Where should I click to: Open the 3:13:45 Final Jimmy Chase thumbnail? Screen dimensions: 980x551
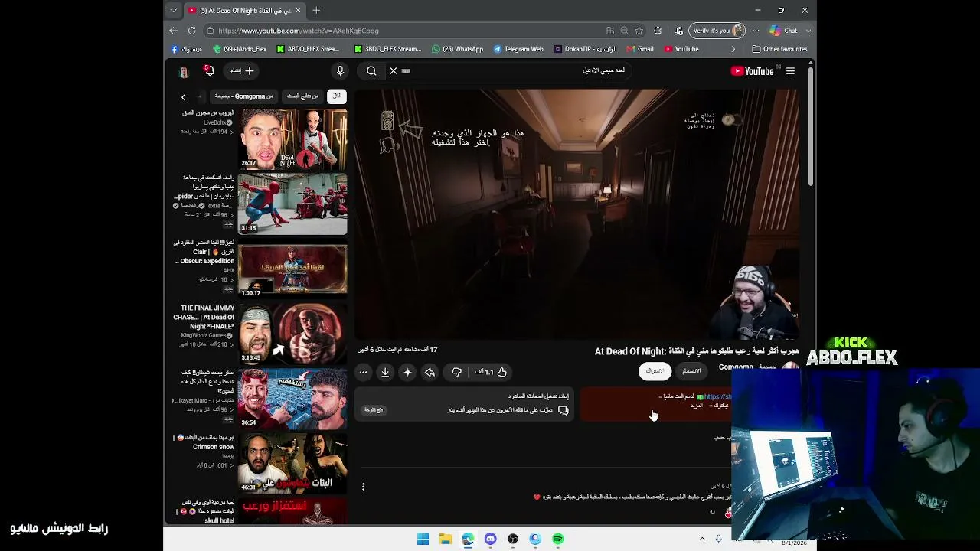click(292, 334)
